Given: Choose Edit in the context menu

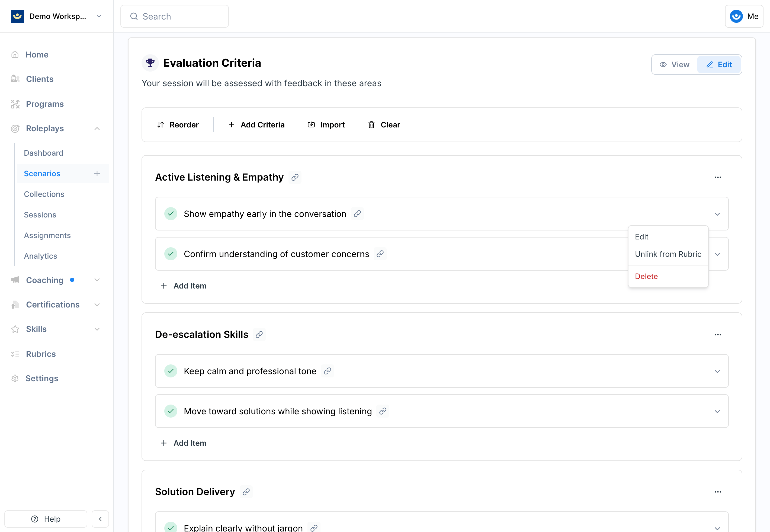Looking at the screenshot, I should [668, 237].
